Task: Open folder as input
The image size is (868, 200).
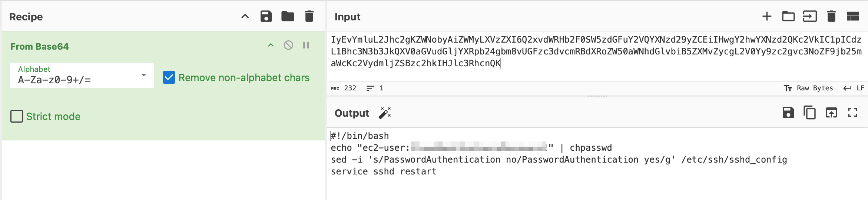Action: 788,17
